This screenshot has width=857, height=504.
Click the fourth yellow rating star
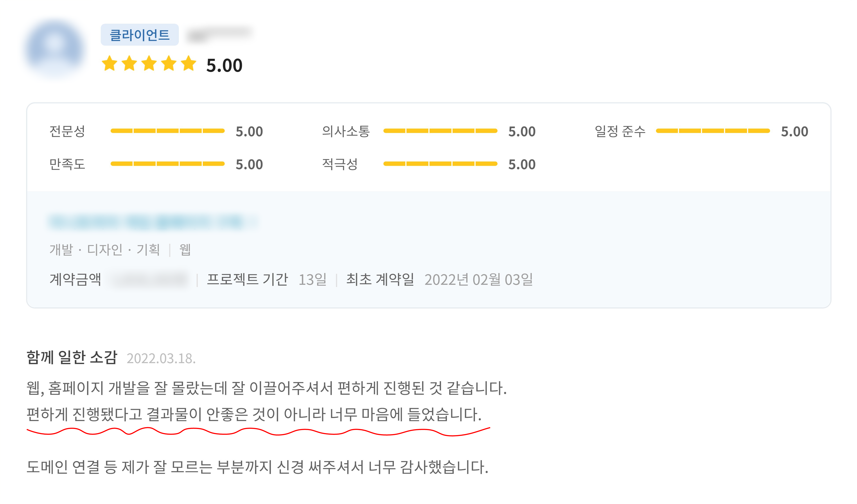(169, 64)
